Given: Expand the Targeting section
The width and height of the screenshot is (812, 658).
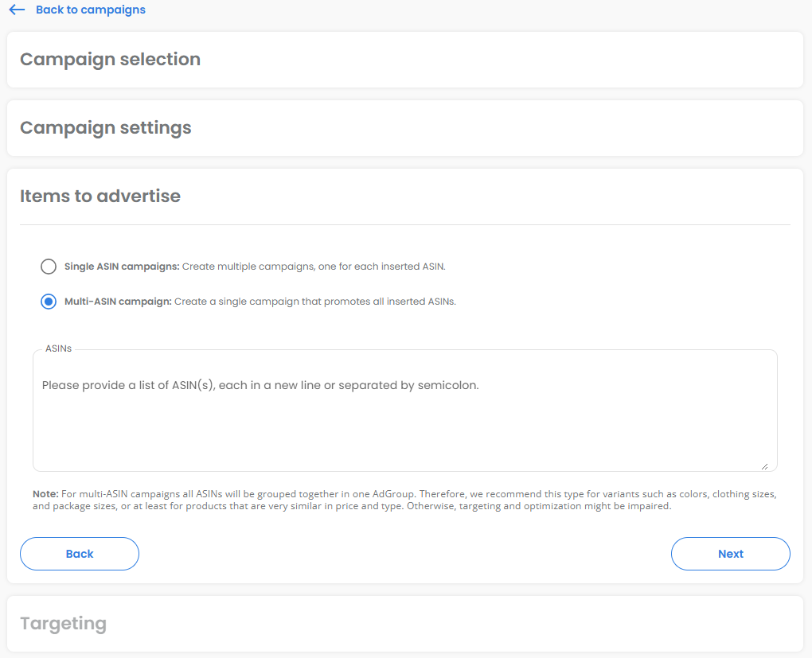Looking at the screenshot, I should coord(63,624).
